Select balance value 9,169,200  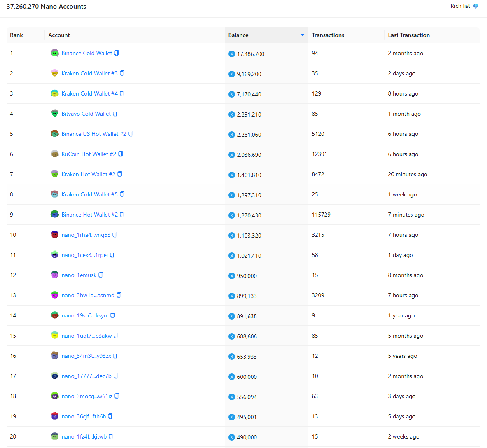(x=249, y=74)
